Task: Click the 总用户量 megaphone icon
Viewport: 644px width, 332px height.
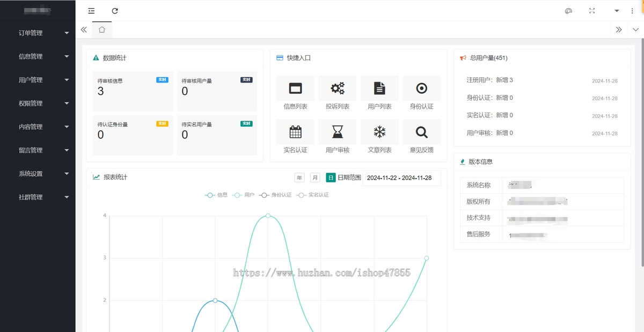Action: pyautogui.click(x=464, y=58)
